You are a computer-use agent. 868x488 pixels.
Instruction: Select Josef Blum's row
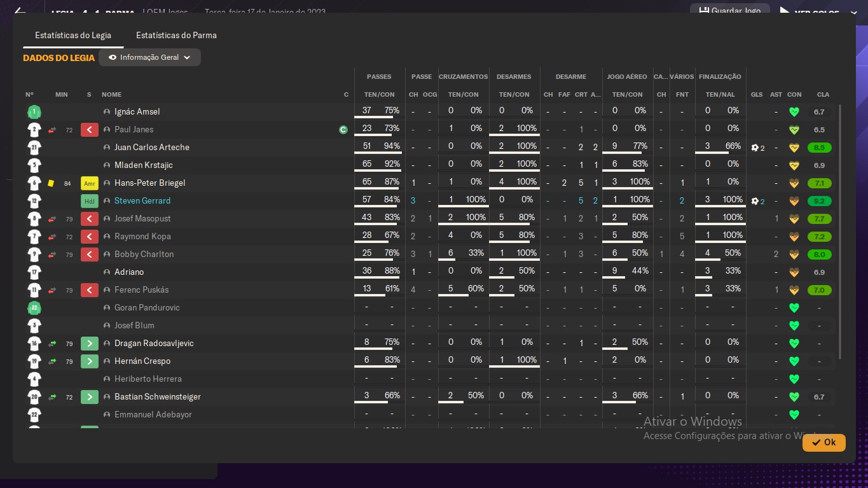click(431, 326)
